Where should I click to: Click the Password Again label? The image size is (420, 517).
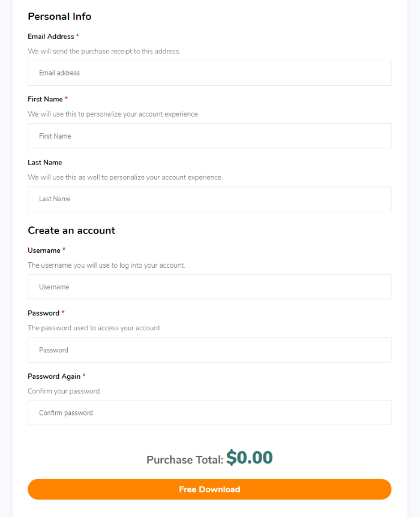pos(54,376)
